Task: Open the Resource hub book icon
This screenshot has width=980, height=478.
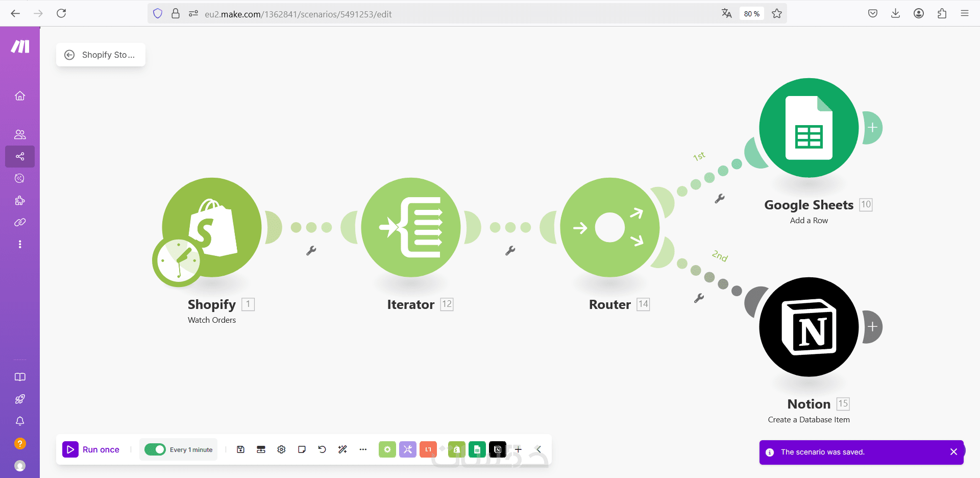Action: coord(20,377)
